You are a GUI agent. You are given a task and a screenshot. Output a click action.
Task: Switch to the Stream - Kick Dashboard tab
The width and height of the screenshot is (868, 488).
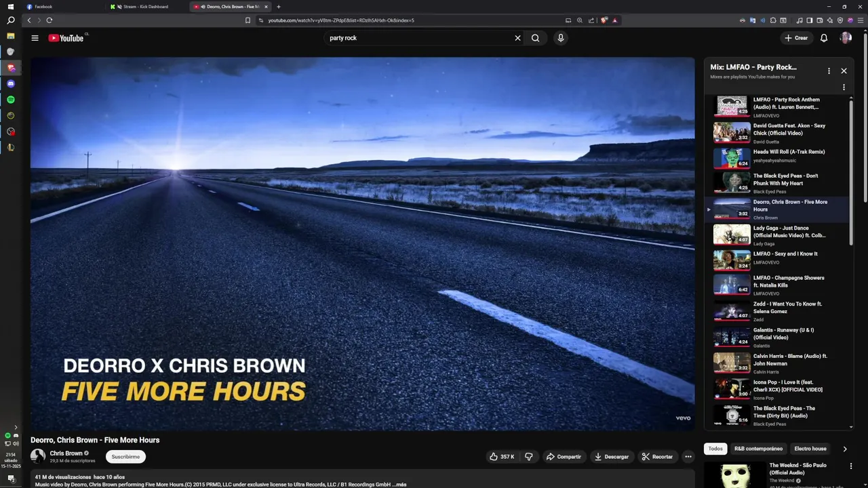pyautogui.click(x=146, y=7)
